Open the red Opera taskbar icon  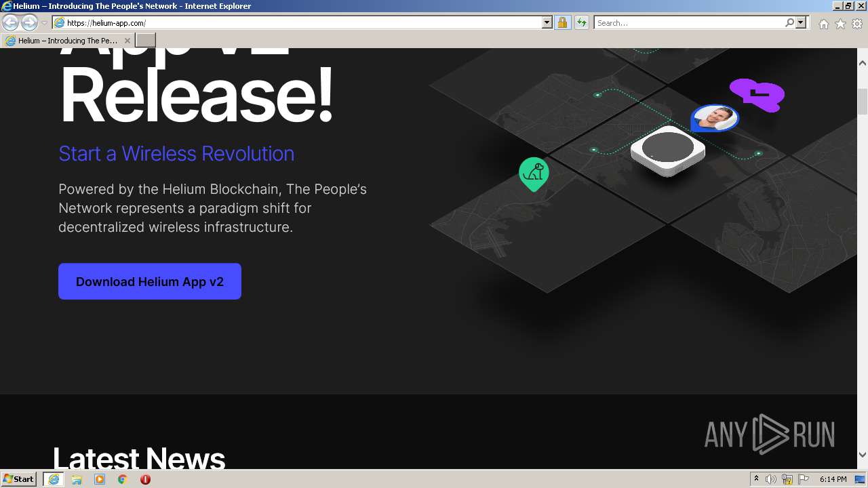(x=145, y=479)
